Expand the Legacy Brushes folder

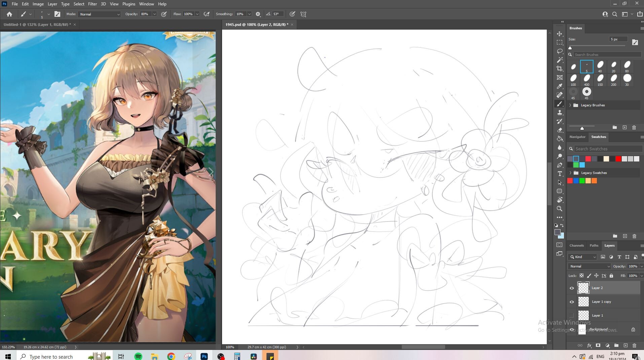pos(570,105)
